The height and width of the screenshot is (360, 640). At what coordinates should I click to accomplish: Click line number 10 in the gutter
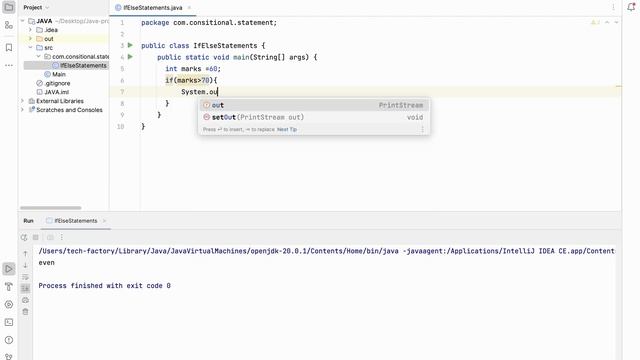coord(120,127)
